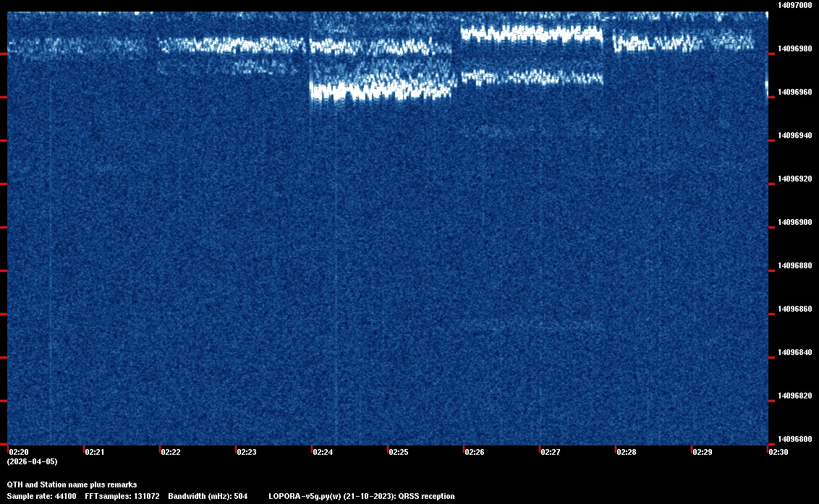Select the 14096840 frequency label

pyautogui.click(x=794, y=352)
